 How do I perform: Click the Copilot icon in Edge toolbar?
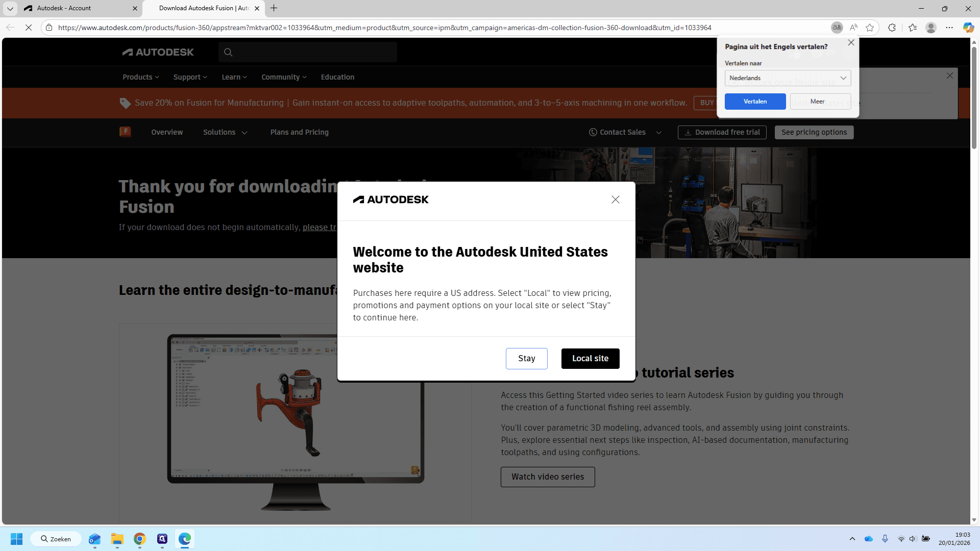tap(968, 28)
